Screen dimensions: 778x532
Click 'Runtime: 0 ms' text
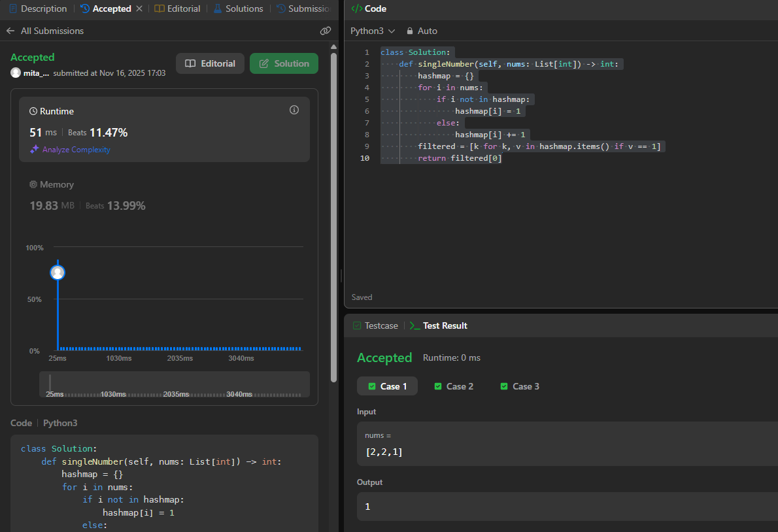point(452,358)
